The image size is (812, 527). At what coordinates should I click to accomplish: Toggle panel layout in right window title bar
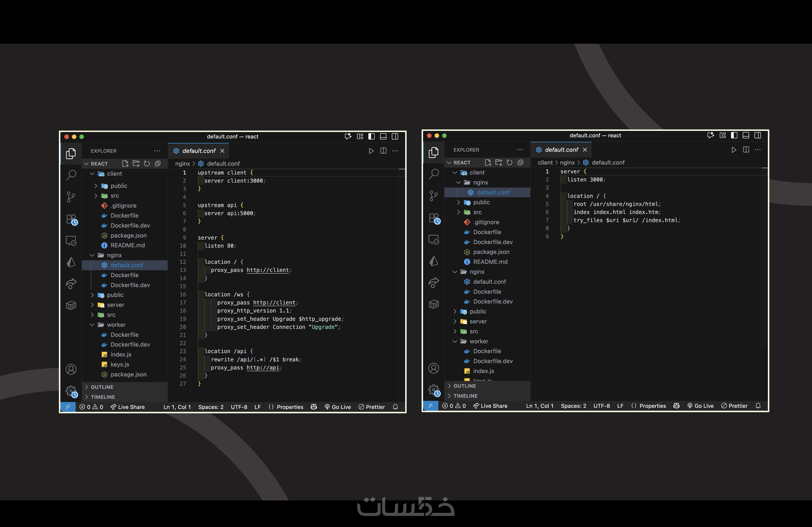(746, 135)
